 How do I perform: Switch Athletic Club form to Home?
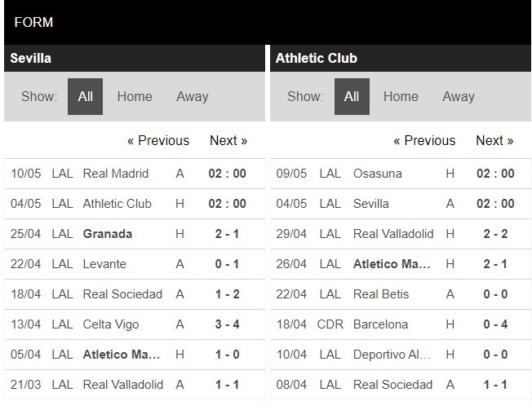(x=401, y=96)
